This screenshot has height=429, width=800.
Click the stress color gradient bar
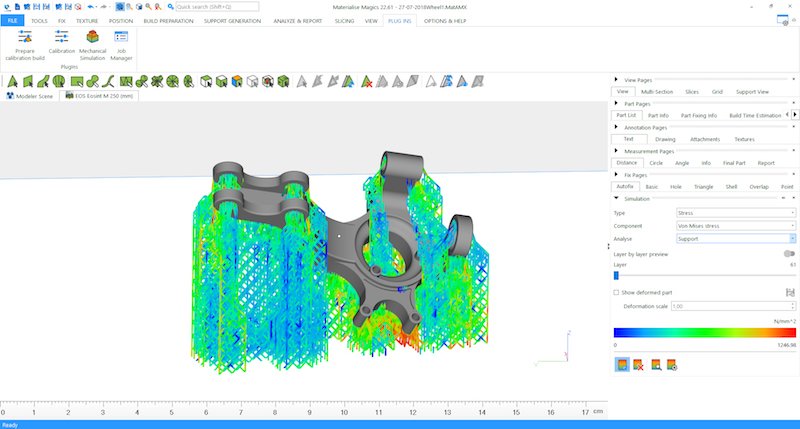point(705,333)
